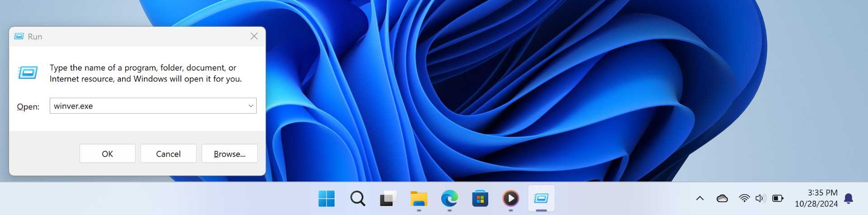
Task: Click Browse... to find a program
Action: pyautogui.click(x=230, y=154)
